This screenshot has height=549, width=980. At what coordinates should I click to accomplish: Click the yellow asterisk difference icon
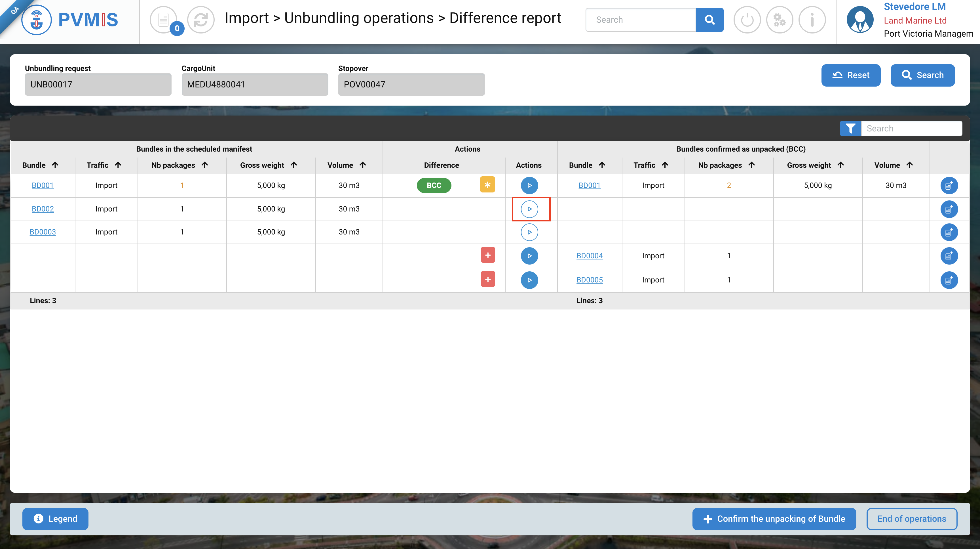pyautogui.click(x=487, y=185)
